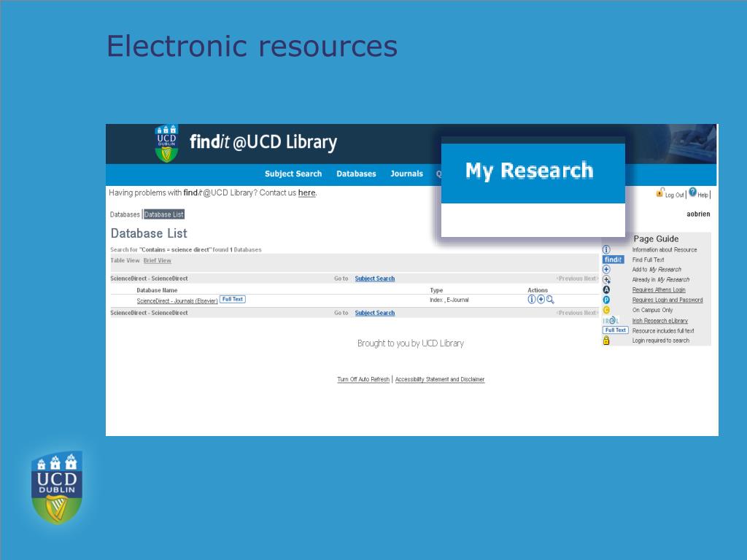Click the Log Out padlock icon

[659, 192]
